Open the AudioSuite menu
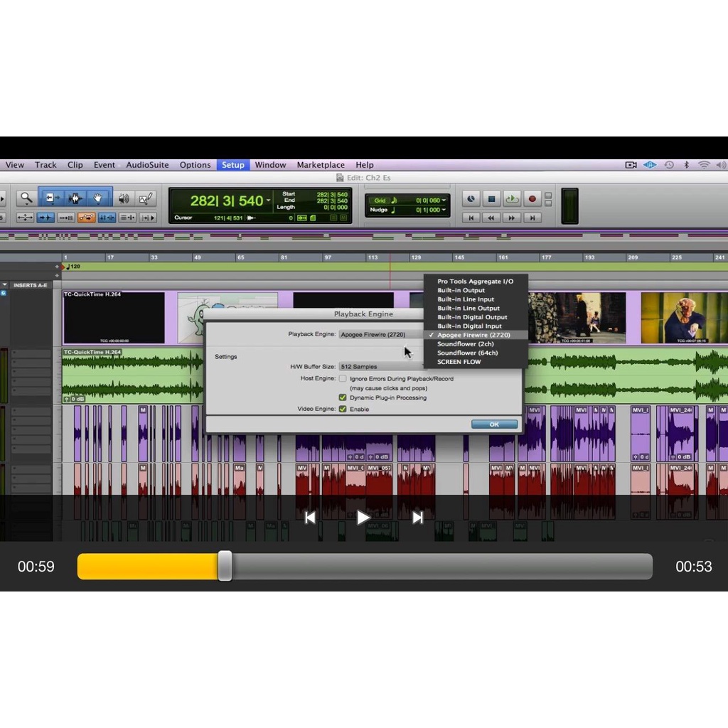This screenshot has height=728, width=728. [x=147, y=165]
